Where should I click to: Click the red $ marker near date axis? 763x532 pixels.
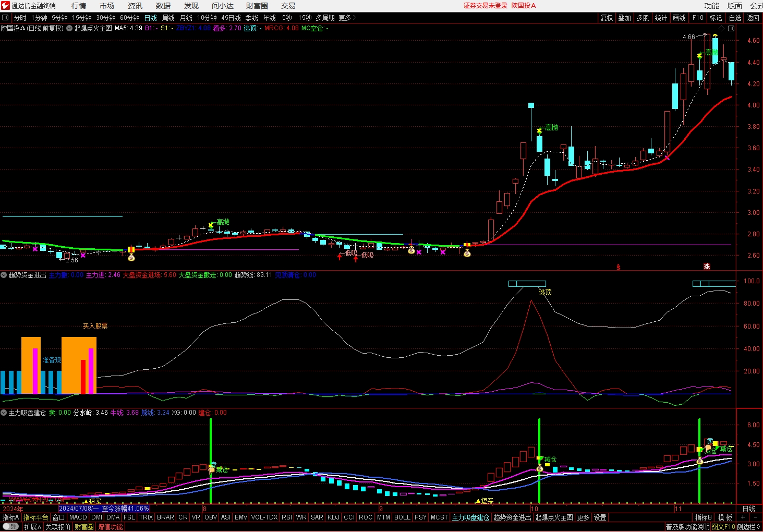[619, 267]
